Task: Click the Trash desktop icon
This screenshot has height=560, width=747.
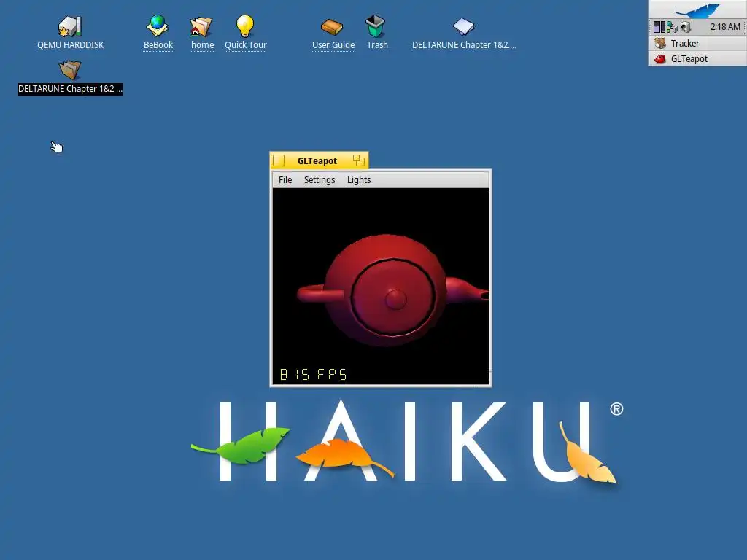Action: point(376,26)
